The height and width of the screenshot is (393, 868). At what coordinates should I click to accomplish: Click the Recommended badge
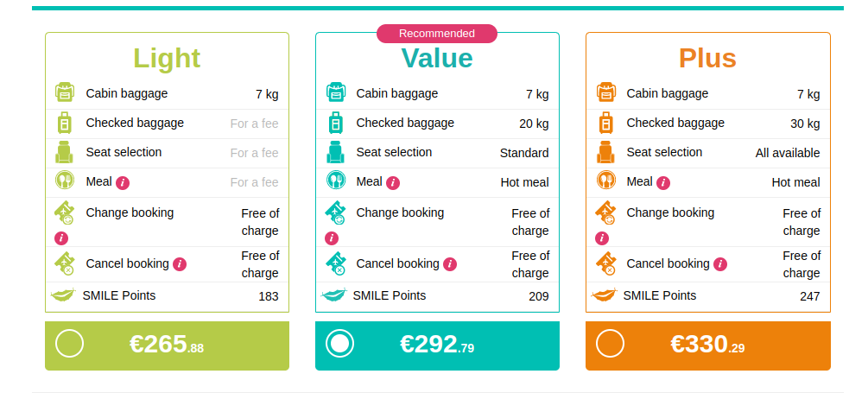coord(437,34)
